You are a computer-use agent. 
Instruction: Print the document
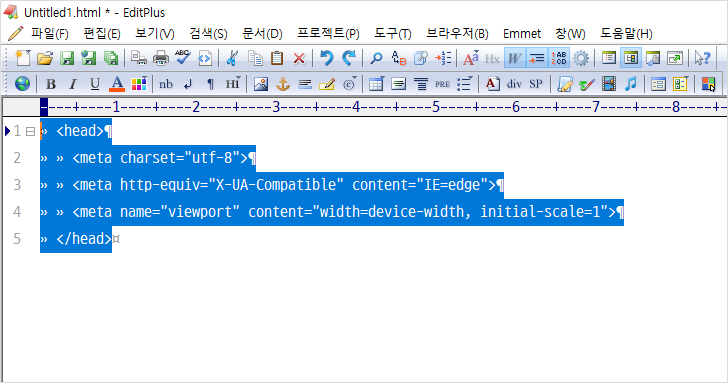(161, 58)
